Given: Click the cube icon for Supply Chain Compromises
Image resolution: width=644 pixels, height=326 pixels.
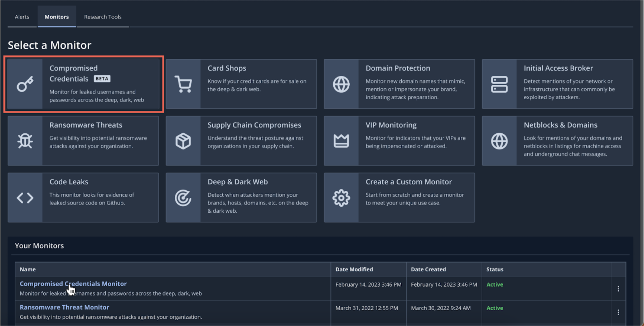Looking at the screenshot, I should pos(183,141).
